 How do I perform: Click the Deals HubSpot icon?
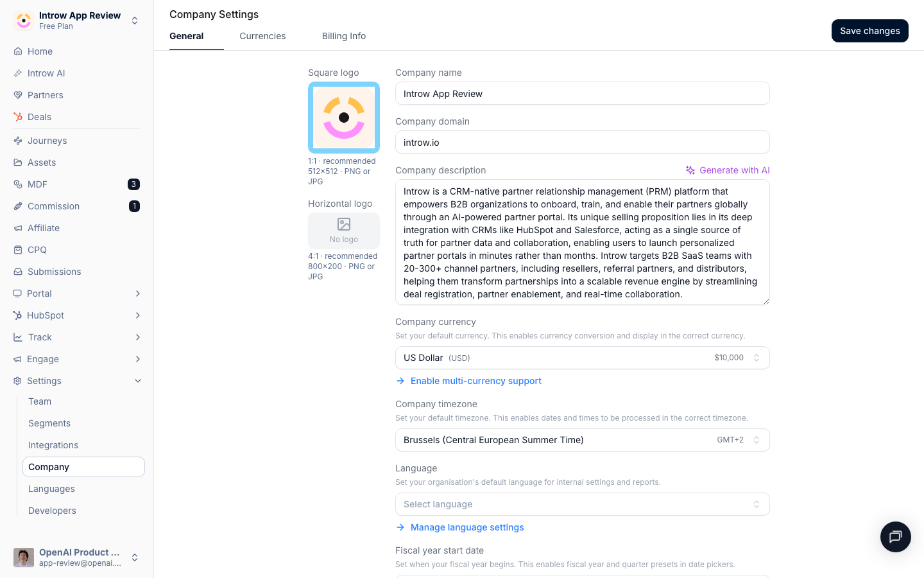click(18, 117)
